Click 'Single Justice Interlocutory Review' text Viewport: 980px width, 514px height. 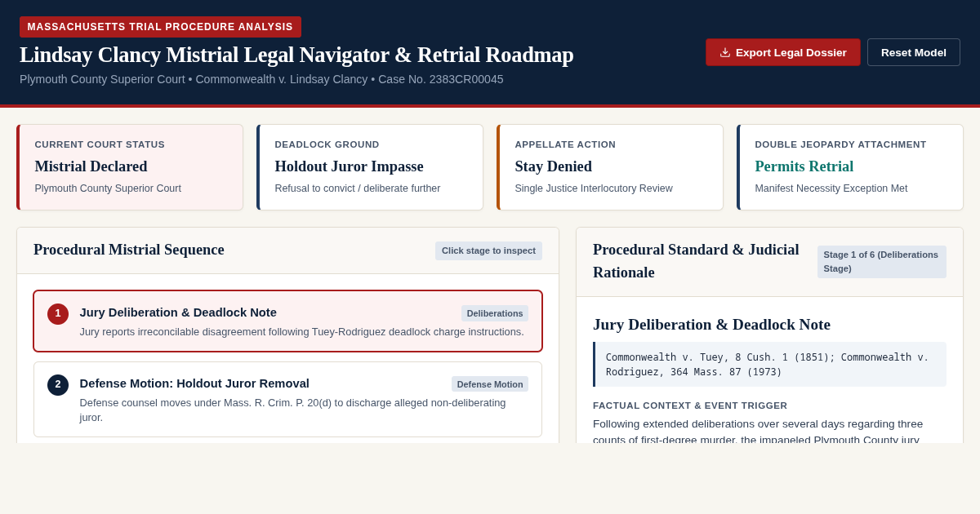point(594,188)
